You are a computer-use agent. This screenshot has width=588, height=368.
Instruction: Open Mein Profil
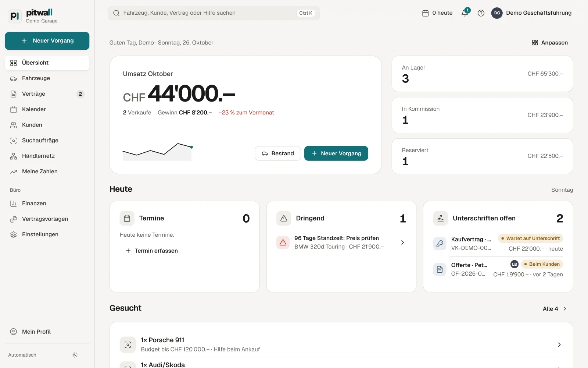(x=47, y=332)
